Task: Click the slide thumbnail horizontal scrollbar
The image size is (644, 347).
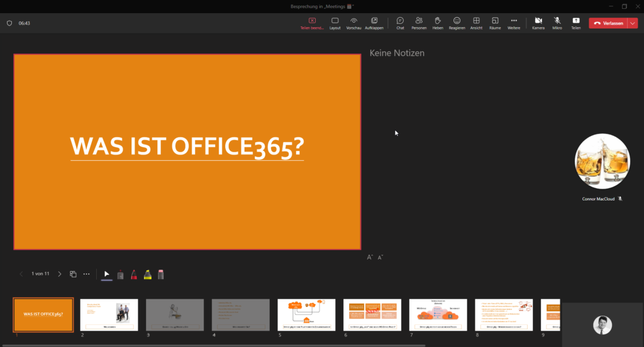Action: pos(214,345)
